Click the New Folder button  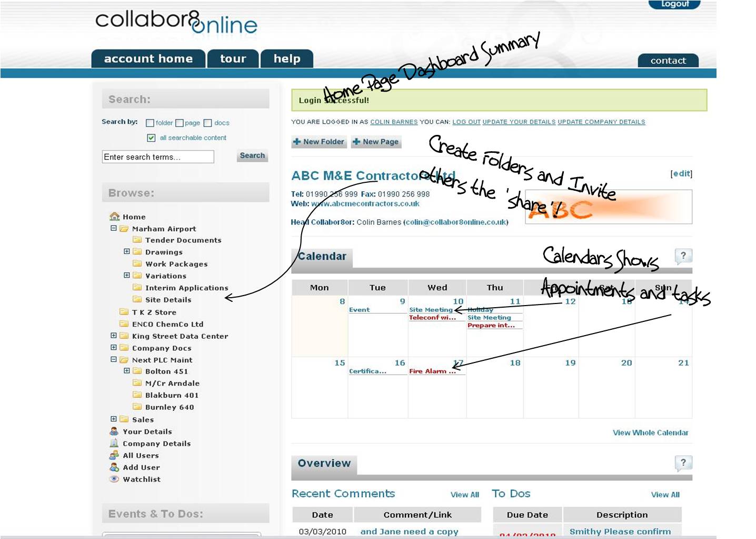click(x=319, y=142)
